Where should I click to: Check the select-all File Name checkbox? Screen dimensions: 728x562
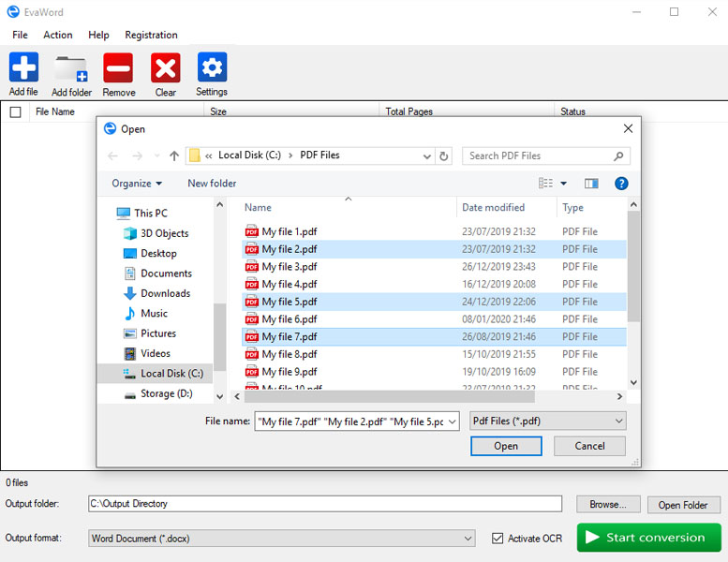[x=15, y=111]
